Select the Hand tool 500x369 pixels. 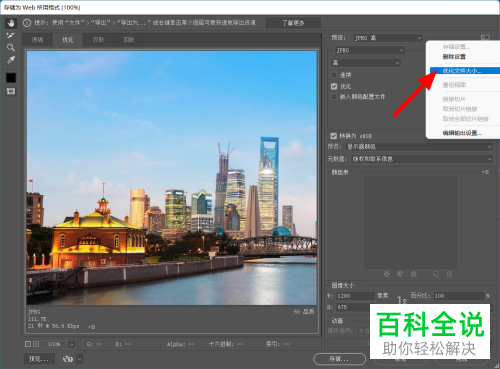tap(11, 23)
